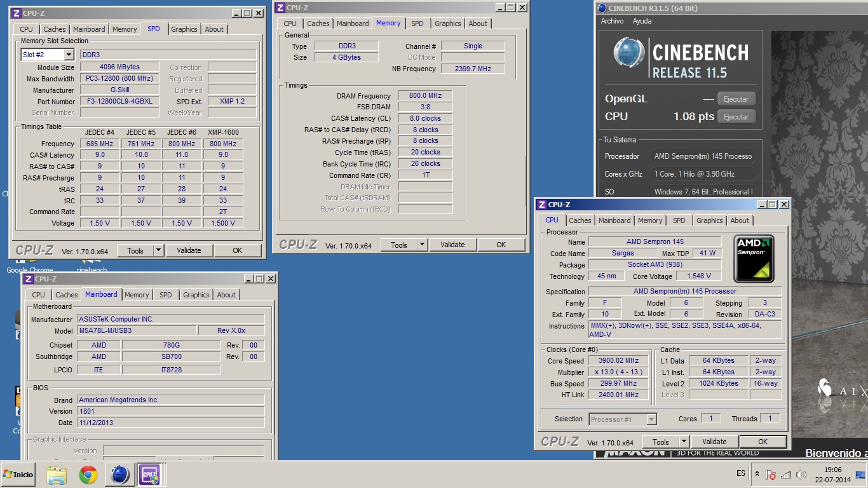Click ES language indicator in taskbar
This screenshot has height=488, width=868.
pyautogui.click(x=741, y=474)
